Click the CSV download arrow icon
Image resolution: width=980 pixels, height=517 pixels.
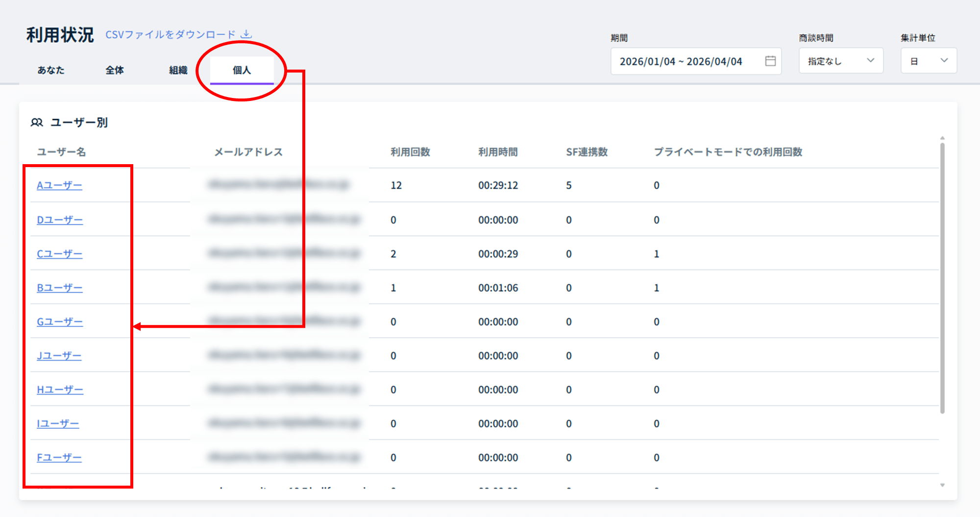tap(246, 34)
